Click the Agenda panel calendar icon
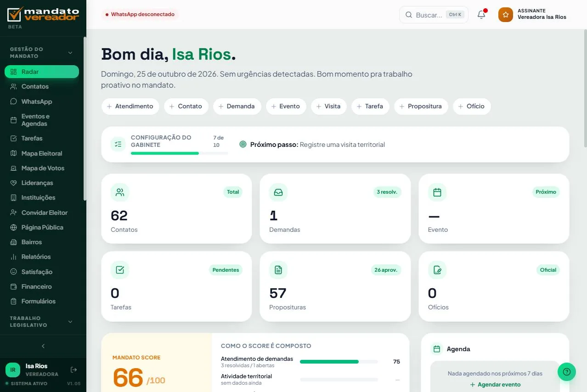 tap(437, 349)
